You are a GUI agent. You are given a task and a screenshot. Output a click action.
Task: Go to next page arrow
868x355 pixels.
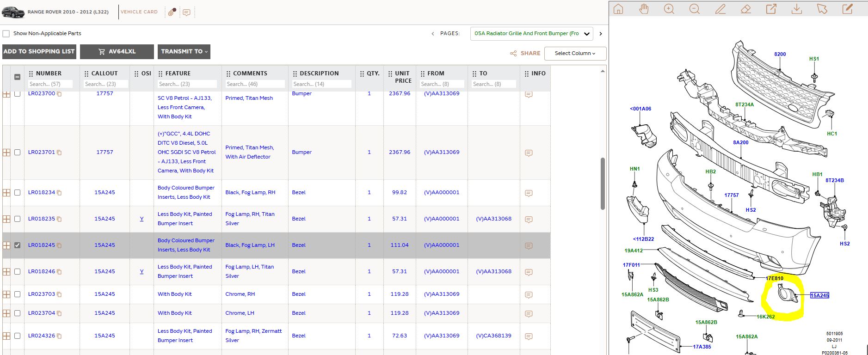tap(601, 34)
